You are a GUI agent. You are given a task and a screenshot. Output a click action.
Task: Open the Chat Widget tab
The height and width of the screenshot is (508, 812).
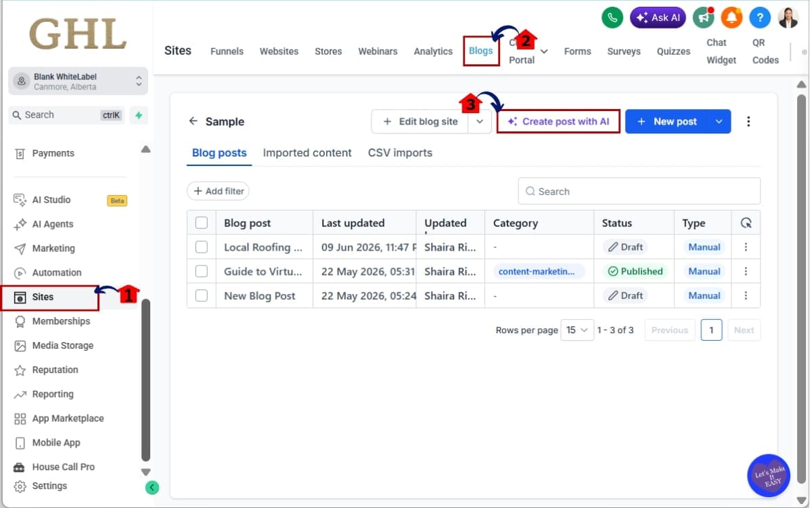721,51
